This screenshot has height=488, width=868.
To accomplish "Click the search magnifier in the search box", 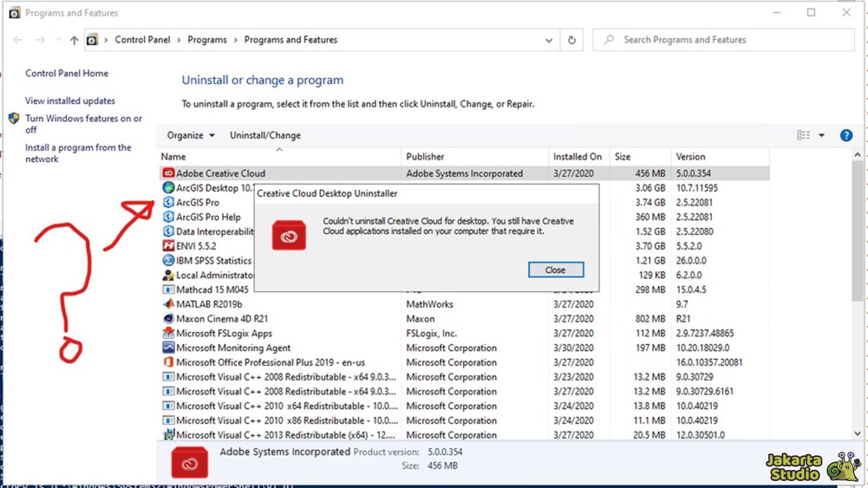I will tap(608, 40).
